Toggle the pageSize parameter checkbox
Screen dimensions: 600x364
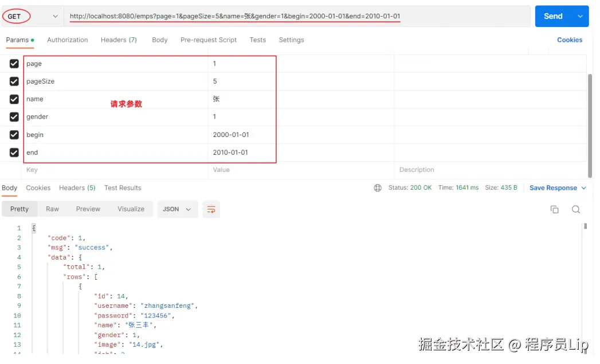coord(14,81)
